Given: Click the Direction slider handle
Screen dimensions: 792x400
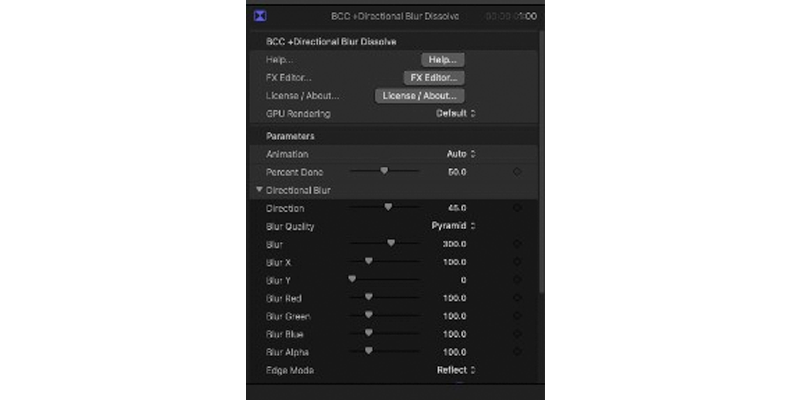Looking at the screenshot, I should (x=388, y=208).
